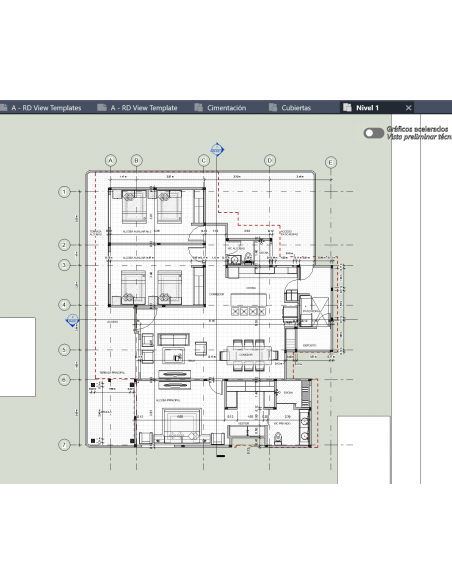Close the Nivel 1 tab
The height and width of the screenshot is (584, 452).
pyautogui.click(x=408, y=108)
